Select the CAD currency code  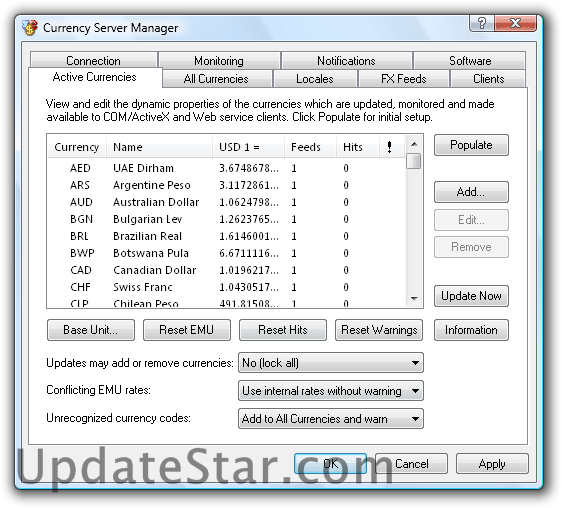(81, 270)
